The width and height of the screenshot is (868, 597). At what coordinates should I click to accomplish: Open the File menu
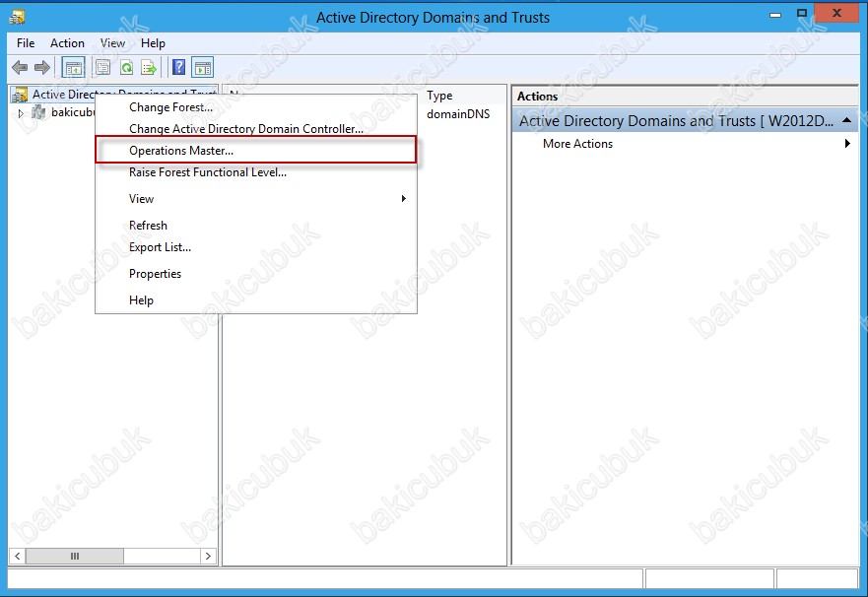[26, 43]
